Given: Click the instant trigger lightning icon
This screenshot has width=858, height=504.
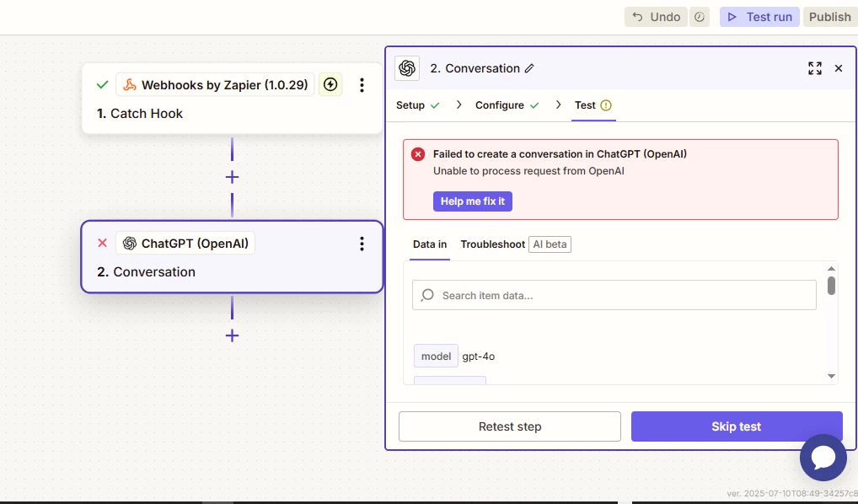Looking at the screenshot, I should click(330, 85).
